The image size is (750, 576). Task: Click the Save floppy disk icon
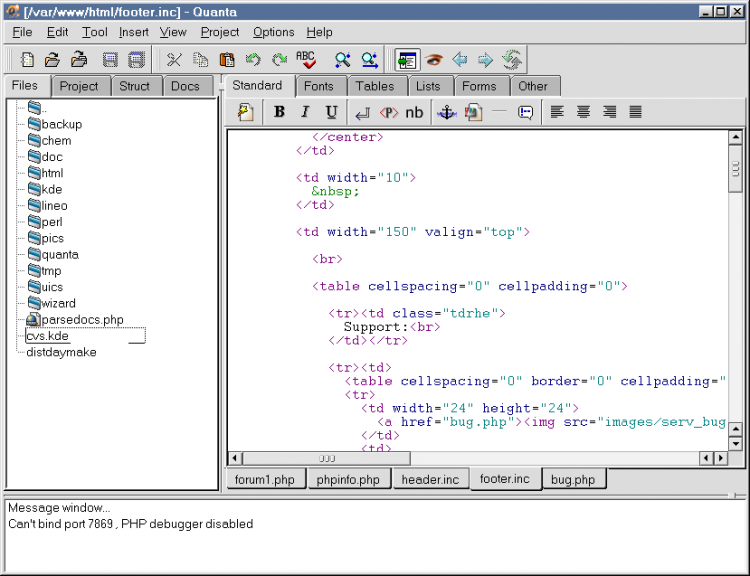(111, 60)
